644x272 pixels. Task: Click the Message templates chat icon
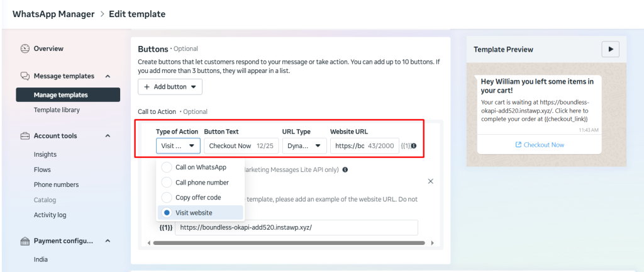(x=25, y=76)
